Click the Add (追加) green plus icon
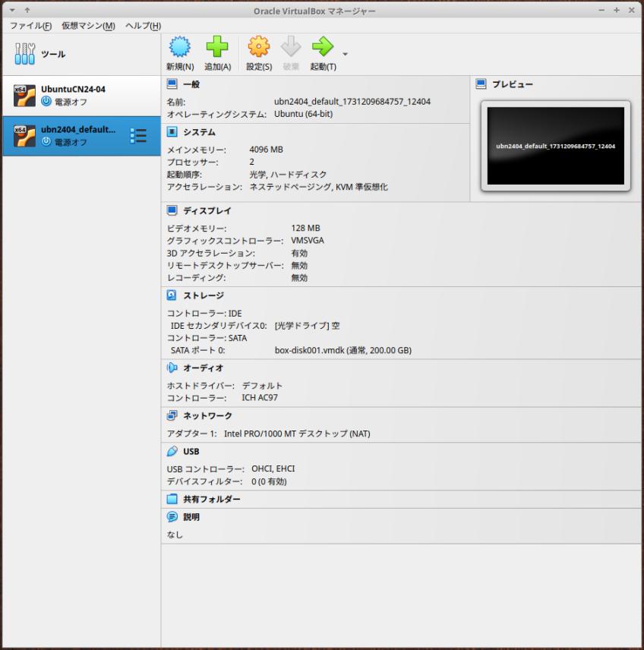The height and width of the screenshot is (650, 644). point(217,46)
